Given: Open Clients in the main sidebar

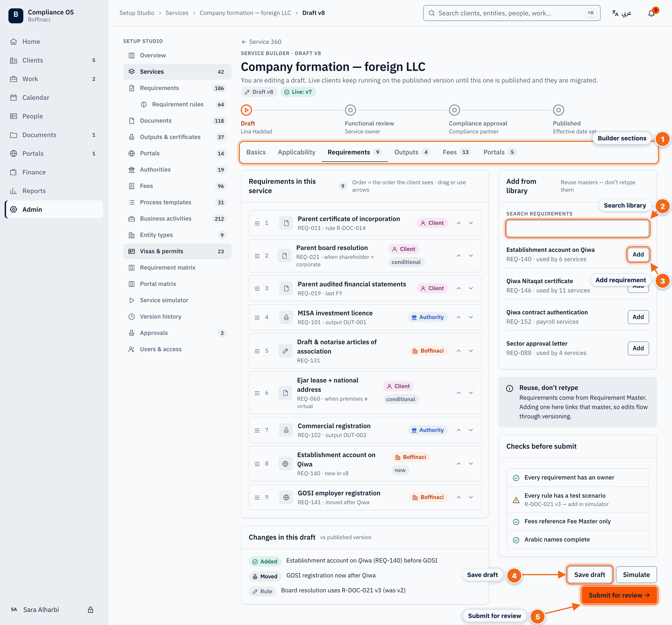Looking at the screenshot, I should pyautogui.click(x=54, y=60).
